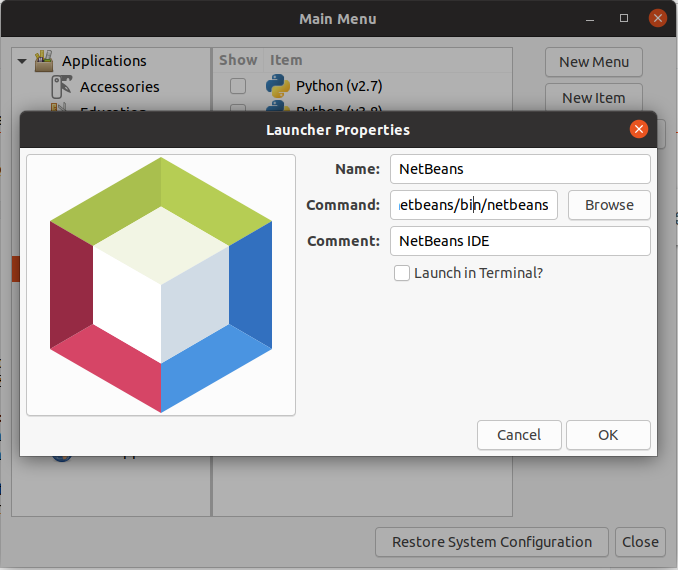The height and width of the screenshot is (570, 678).
Task: Click the Applications folder icon in Main Menu
Action: click(x=44, y=61)
